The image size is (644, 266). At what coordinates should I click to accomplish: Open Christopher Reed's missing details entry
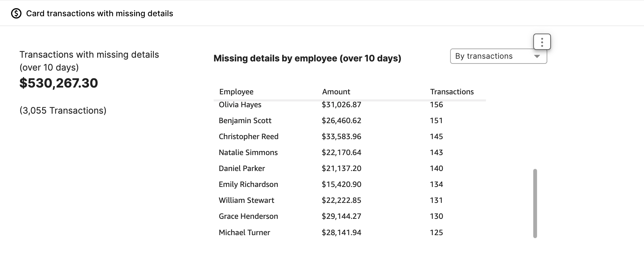pos(350,136)
